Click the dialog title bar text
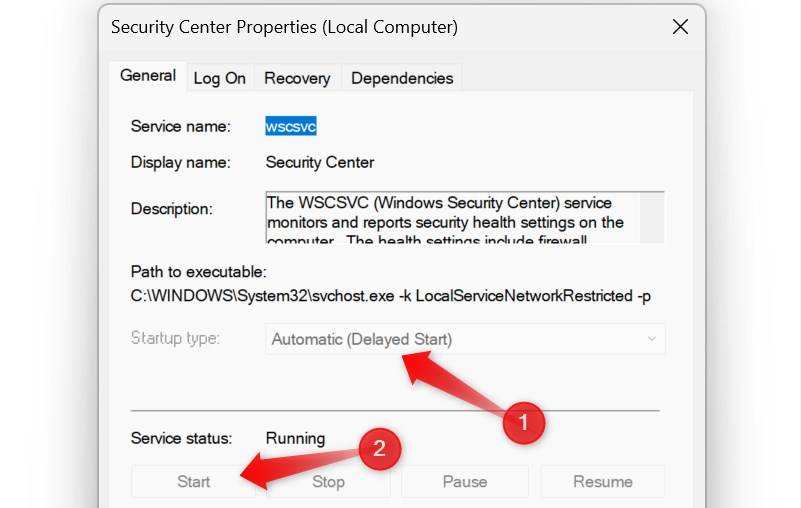The height and width of the screenshot is (508, 801). (284, 28)
